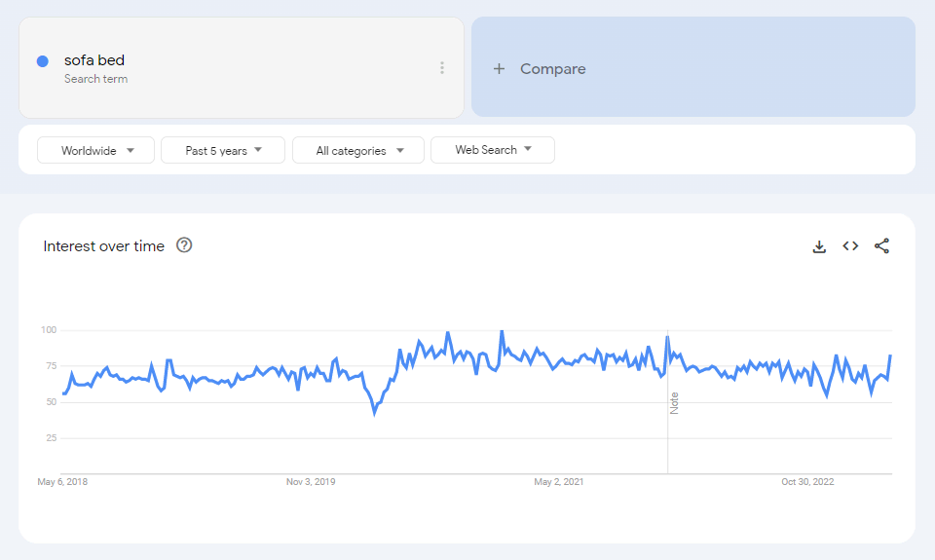Click the help icon beside Interest over time

click(x=184, y=245)
